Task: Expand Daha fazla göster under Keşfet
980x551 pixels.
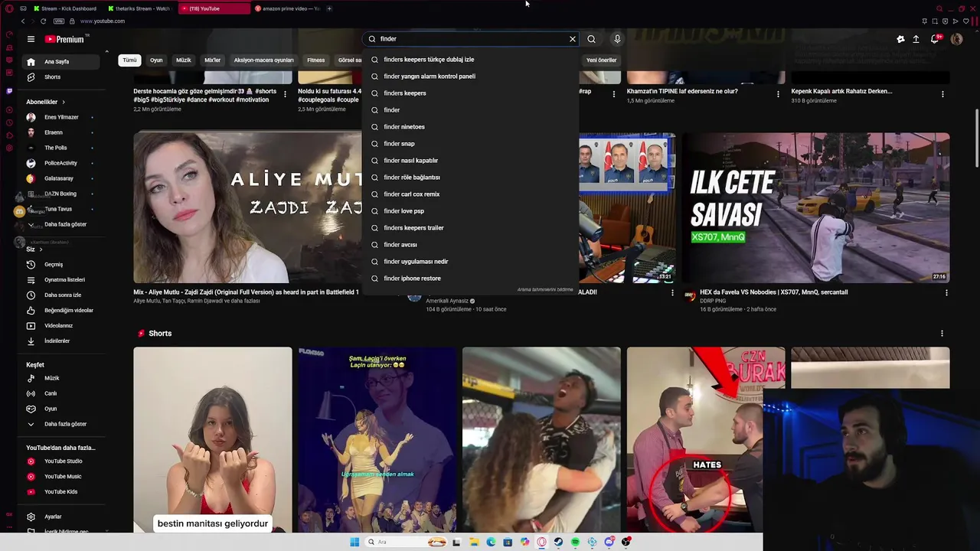Action: tap(61, 424)
